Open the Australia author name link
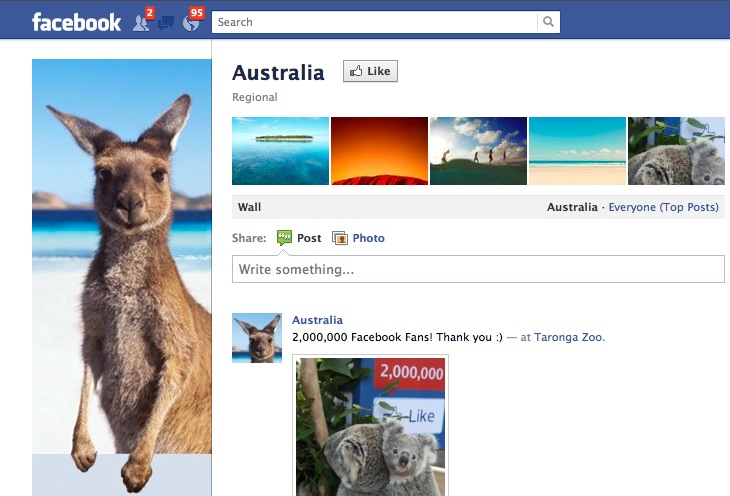 pos(318,320)
